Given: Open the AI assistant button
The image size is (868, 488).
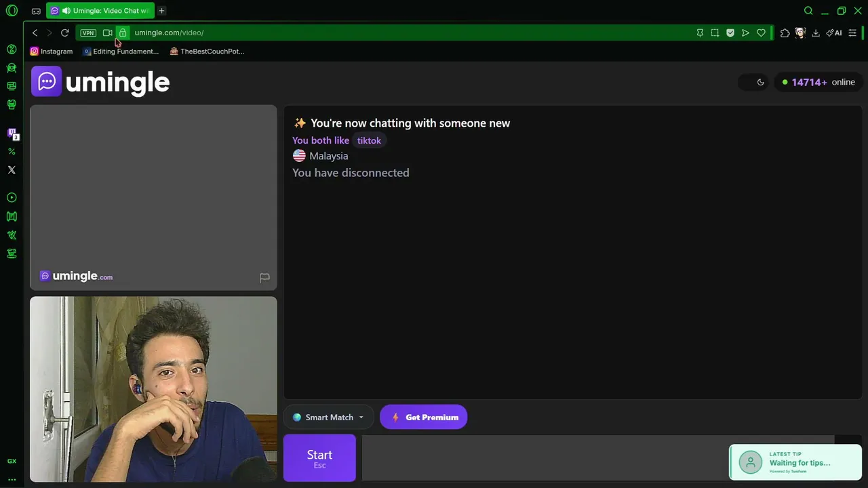Looking at the screenshot, I should click(x=834, y=33).
